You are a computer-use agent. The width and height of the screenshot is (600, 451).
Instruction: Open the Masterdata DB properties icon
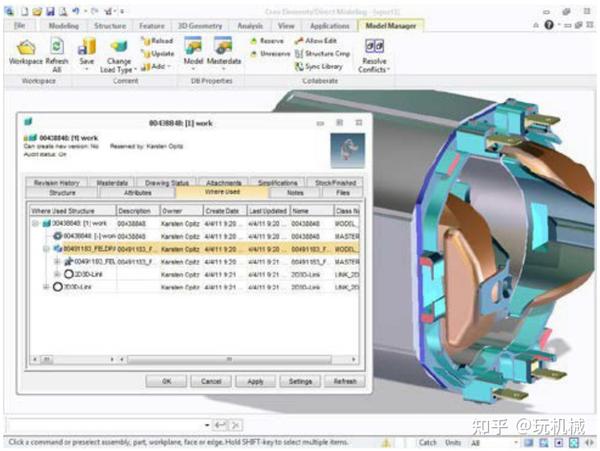click(x=223, y=46)
